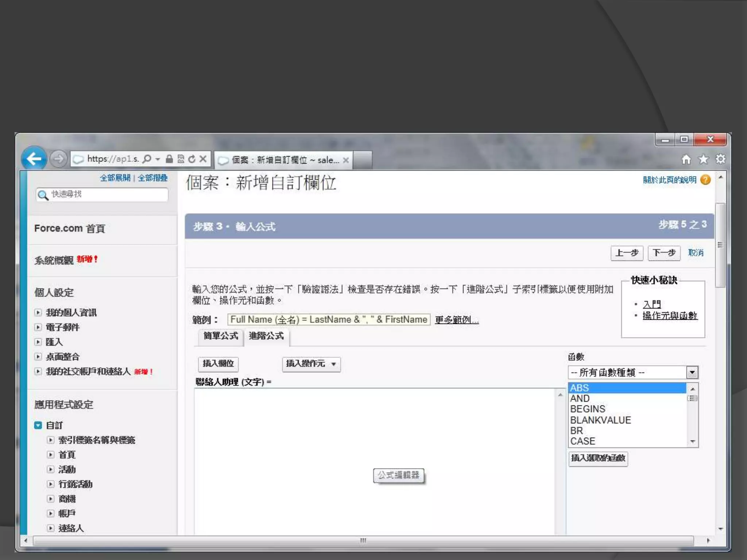Click the magnifier icon in quick find
The image size is (747, 560).
[43, 195]
